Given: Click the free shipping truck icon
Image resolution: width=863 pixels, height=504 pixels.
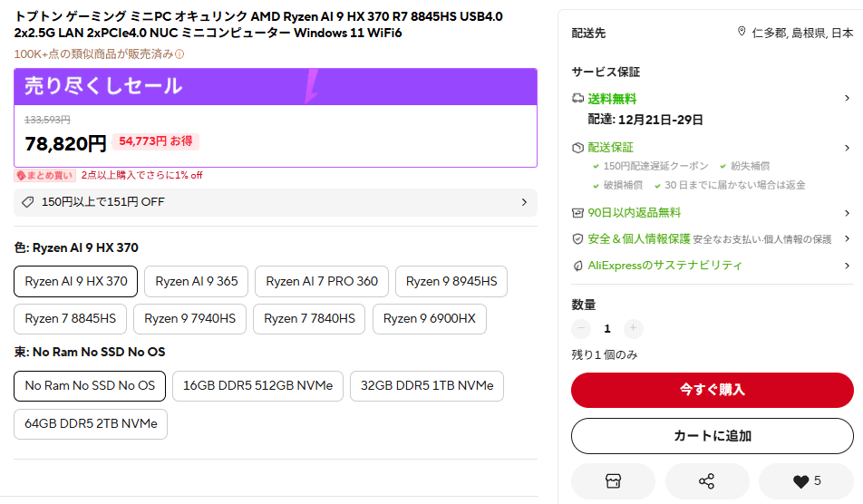Looking at the screenshot, I should [577, 99].
